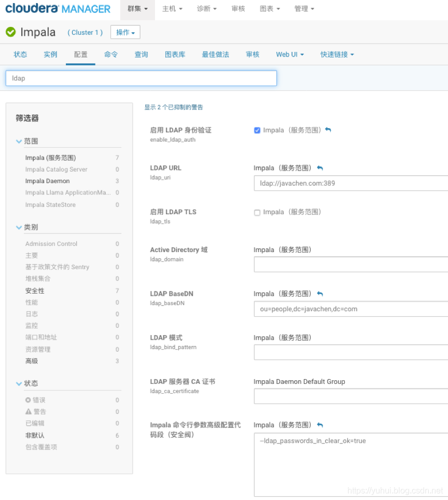448x500 pixels.
Task: Collapse the 范围 filter section
Action: point(19,141)
